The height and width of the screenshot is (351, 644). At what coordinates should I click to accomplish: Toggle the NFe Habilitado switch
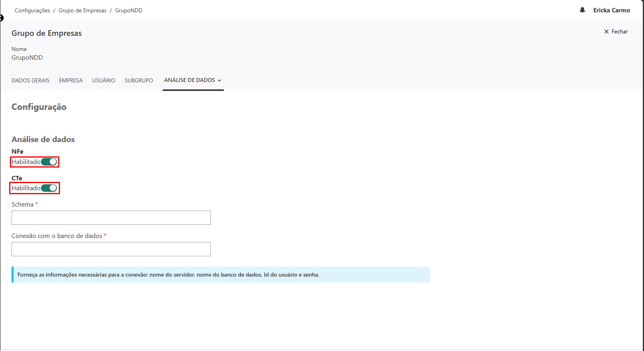point(49,162)
